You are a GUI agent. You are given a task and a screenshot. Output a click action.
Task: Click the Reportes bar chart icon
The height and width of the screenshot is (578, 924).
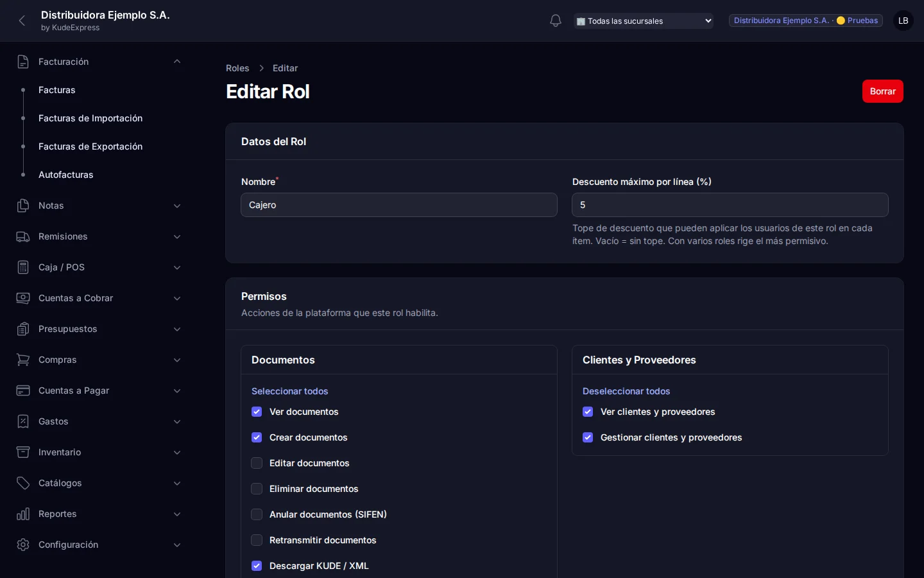[23, 514]
